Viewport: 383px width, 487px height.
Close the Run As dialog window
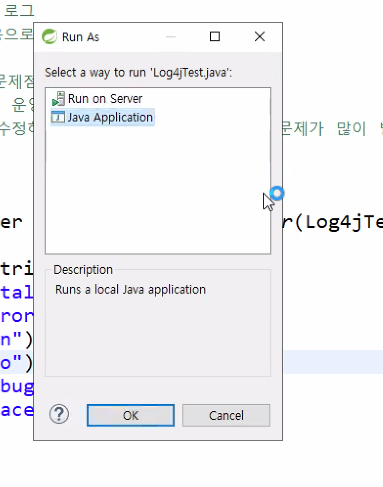[260, 36]
